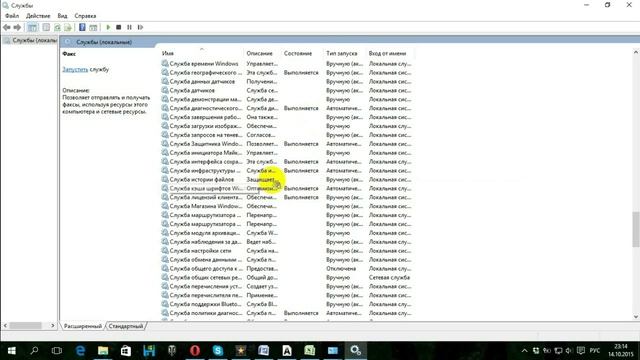This screenshot has width=640, height=360.
Task: Click the green Start service button
Action: 108,27
